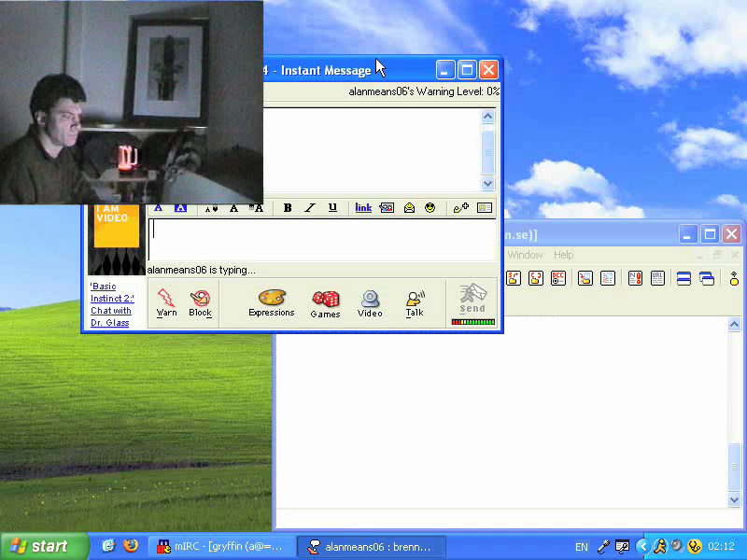
Task: Click the system clock showing 02:12
Action: 721,547
